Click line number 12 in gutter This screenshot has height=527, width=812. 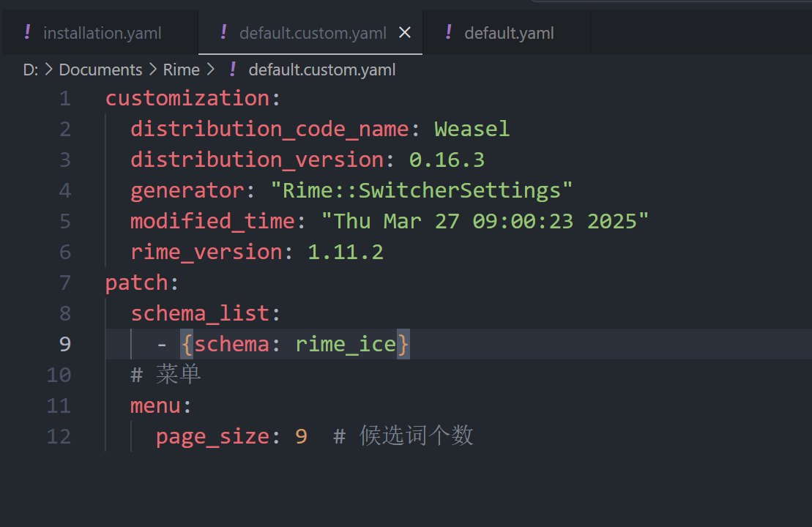tap(59, 436)
